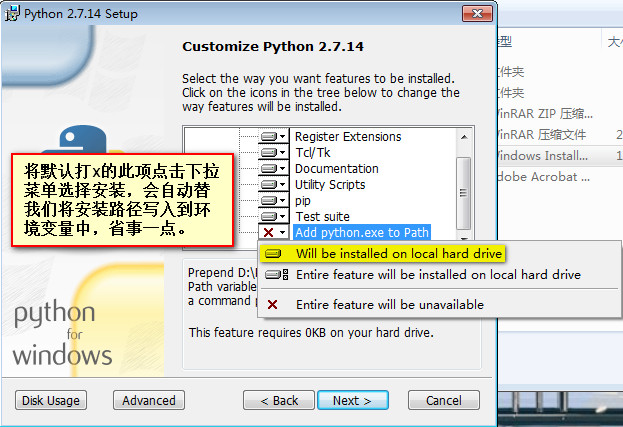Open install-state dropdown for Utility Scripts
This screenshot has width=623, height=427.
[x=273, y=184]
